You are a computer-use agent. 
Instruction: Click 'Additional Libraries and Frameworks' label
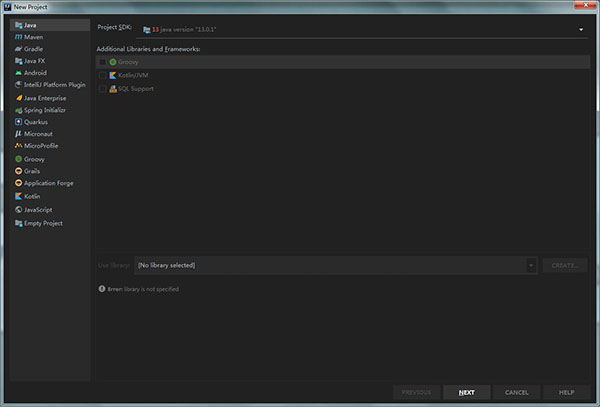148,49
